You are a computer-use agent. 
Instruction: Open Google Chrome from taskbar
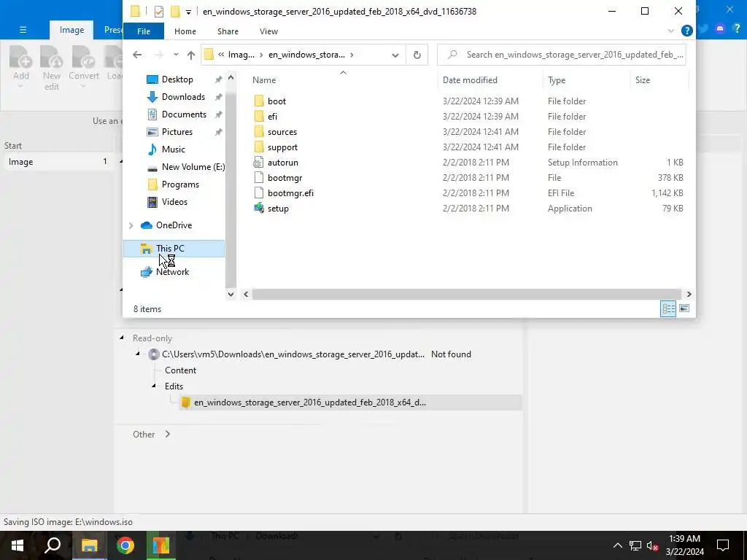coord(125,545)
